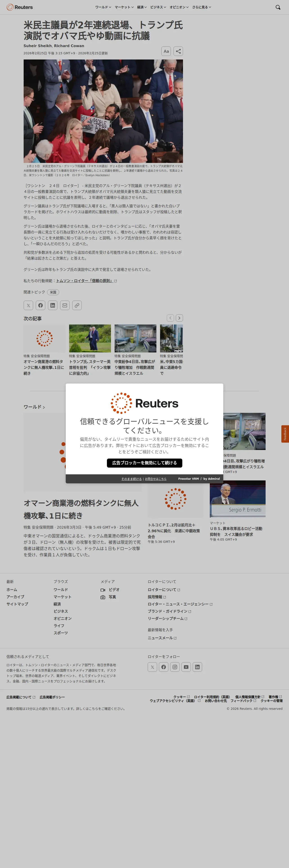Click the Reuters logo in header
Viewport: 289px width, 868px height.
point(20,7)
